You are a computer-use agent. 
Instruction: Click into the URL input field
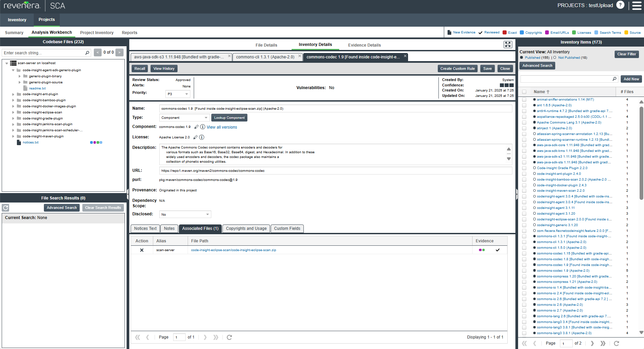(335, 171)
